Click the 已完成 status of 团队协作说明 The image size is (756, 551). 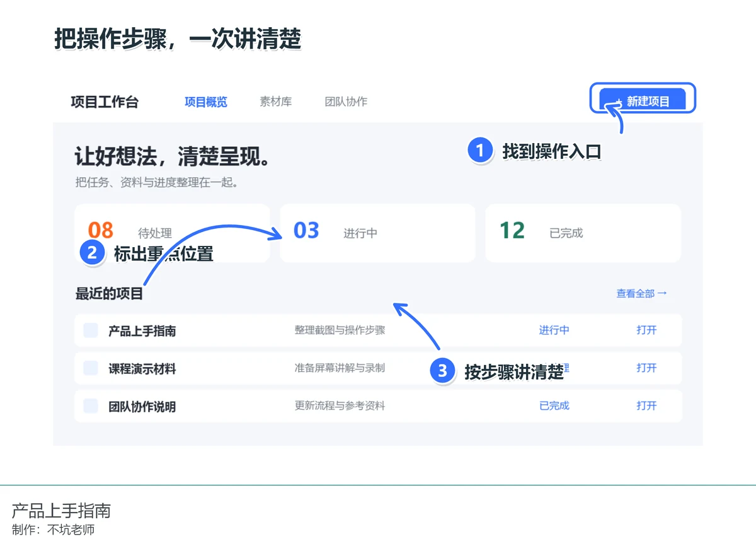point(554,405)
